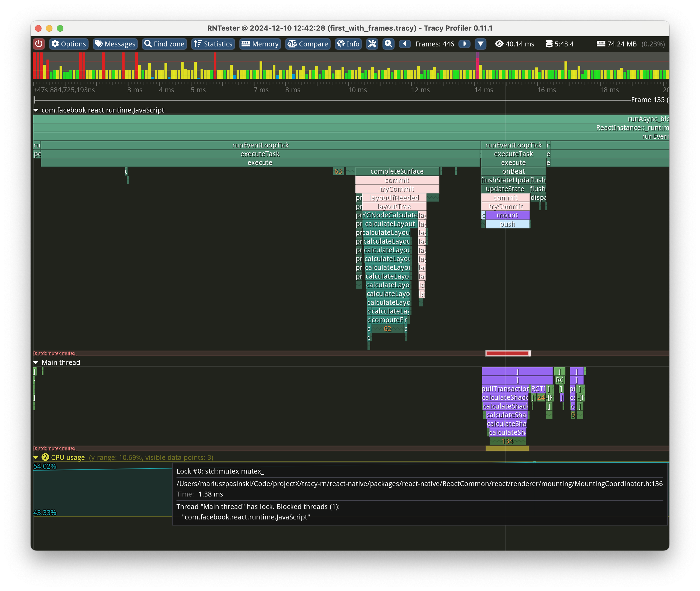Go to the previous frame arrow
The width and height of the screenshot is (700, 591).
point(405,44)
